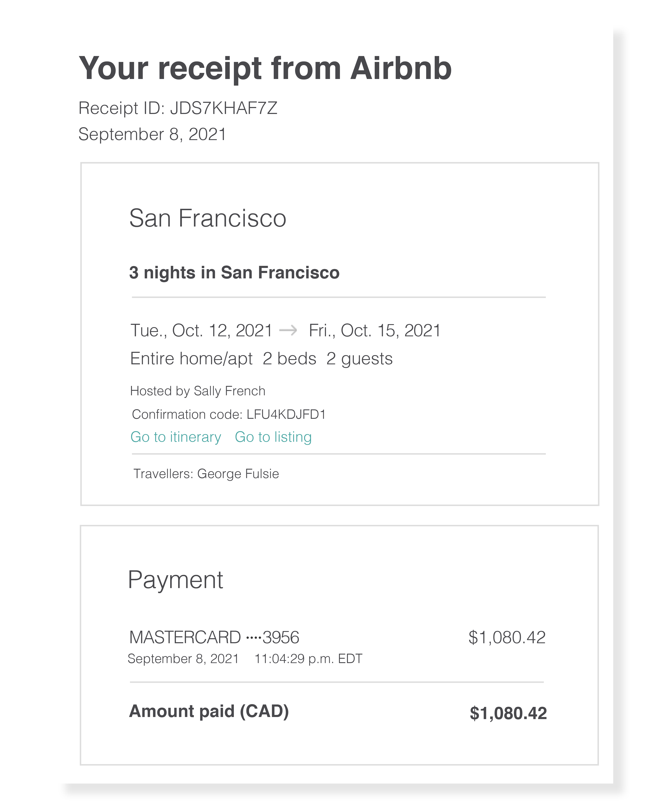Select the confirmation code LFU4KDJFD1

point(286,414)
